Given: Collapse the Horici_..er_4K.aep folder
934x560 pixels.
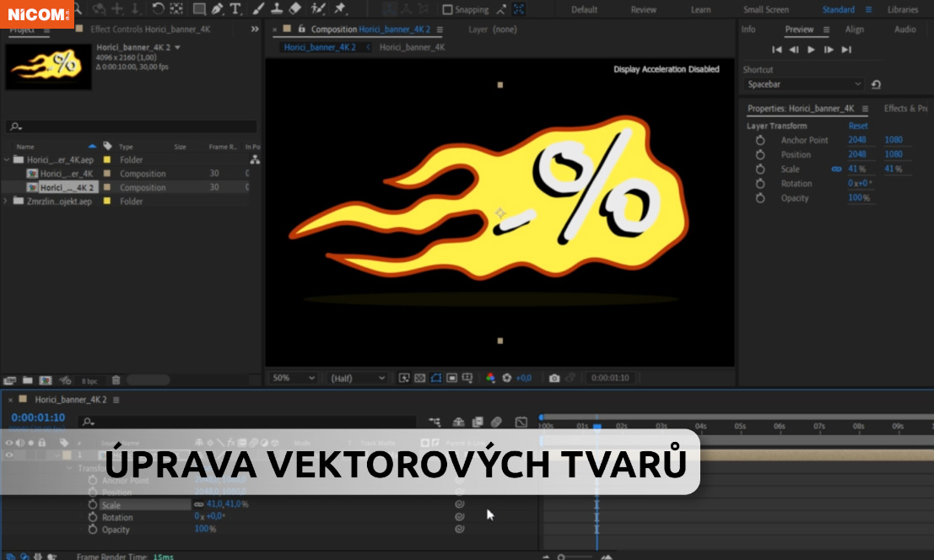Looking at the screenshot, I should click(x=7, y=159).
